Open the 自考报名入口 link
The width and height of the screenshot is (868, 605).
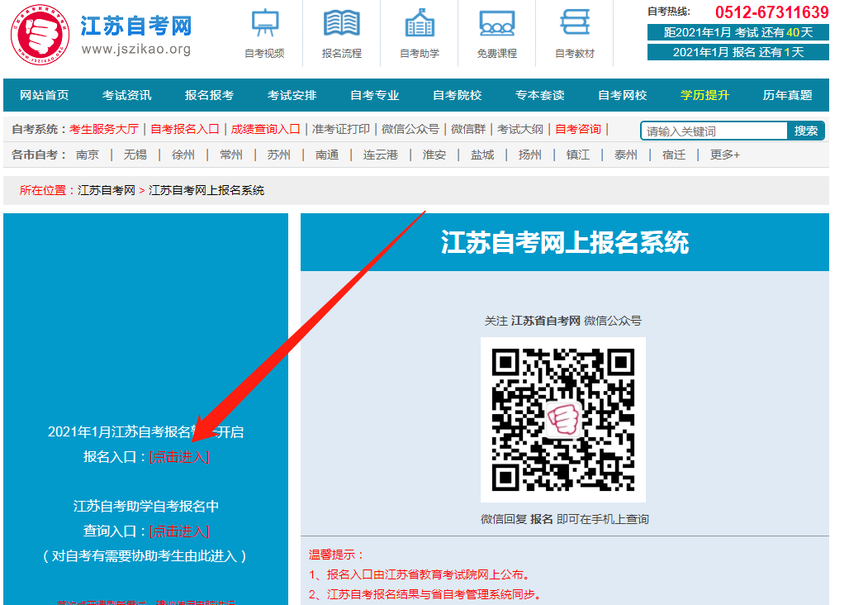pyautogui.click(x=185, y=129)
